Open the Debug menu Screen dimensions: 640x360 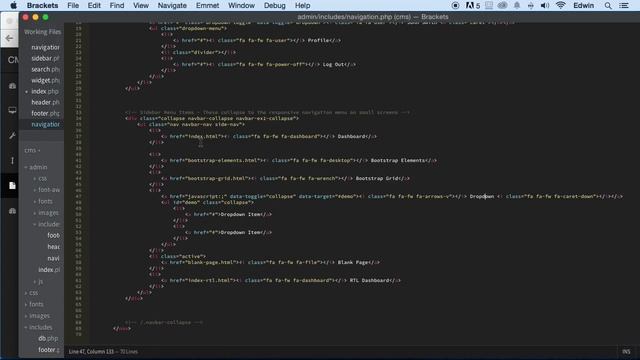(275, 5)
